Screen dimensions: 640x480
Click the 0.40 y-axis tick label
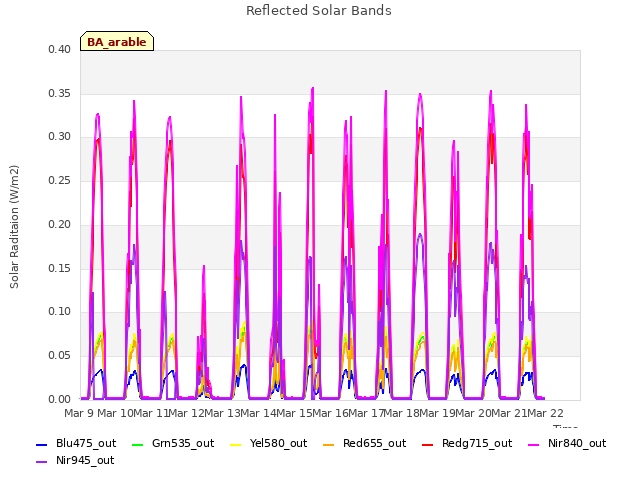tap(60, 49)
